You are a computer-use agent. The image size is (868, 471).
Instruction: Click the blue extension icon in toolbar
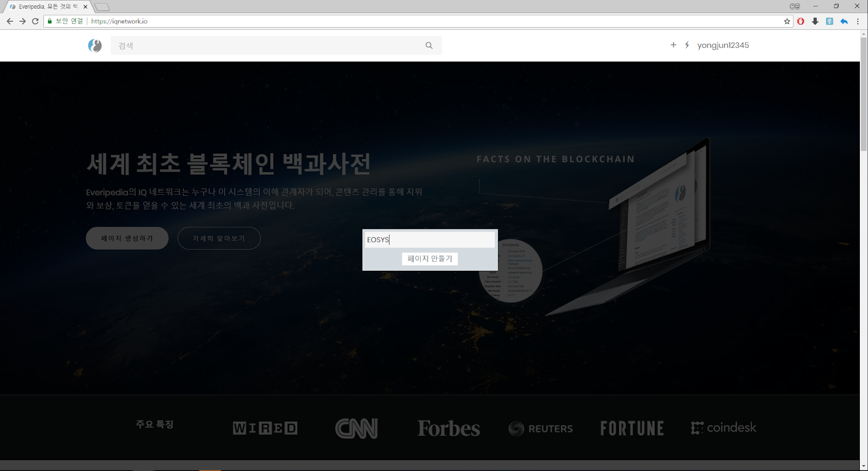[x=829, y=21]
